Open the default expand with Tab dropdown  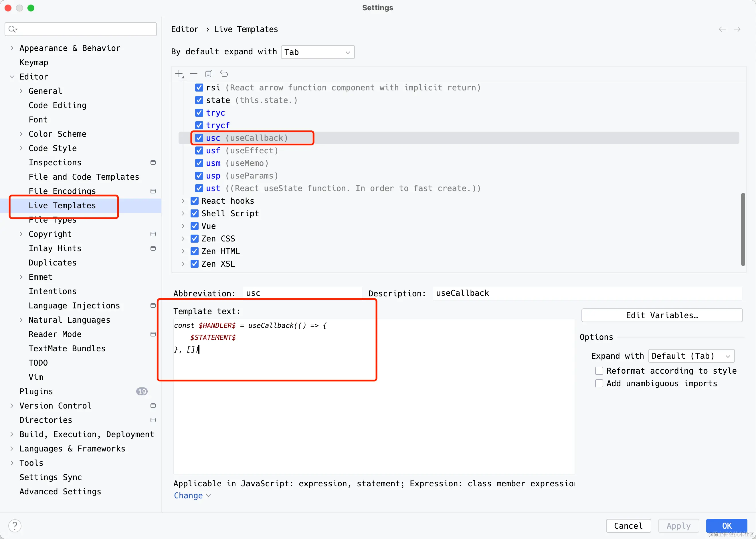pyautogui.click(x=318, y=52)
